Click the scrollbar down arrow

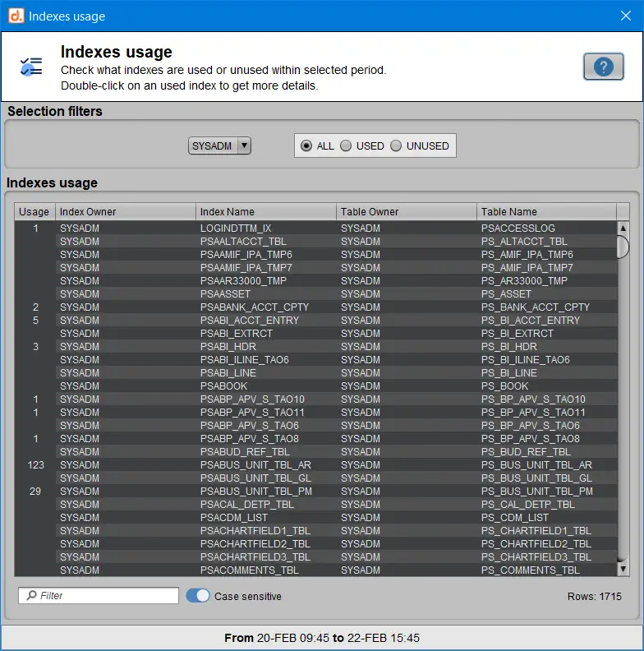point(623,569)
